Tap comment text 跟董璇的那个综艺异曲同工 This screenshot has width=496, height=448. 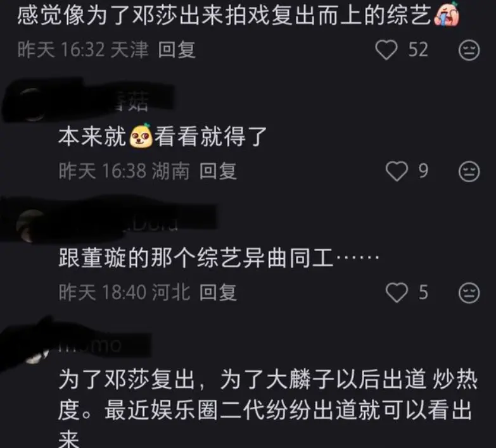(x=219, y=258)
